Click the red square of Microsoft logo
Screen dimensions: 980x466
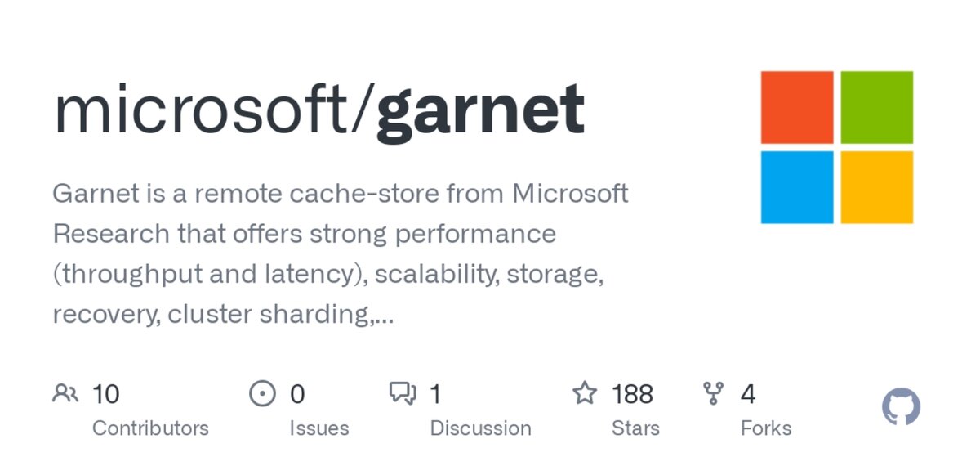point(797,107)
